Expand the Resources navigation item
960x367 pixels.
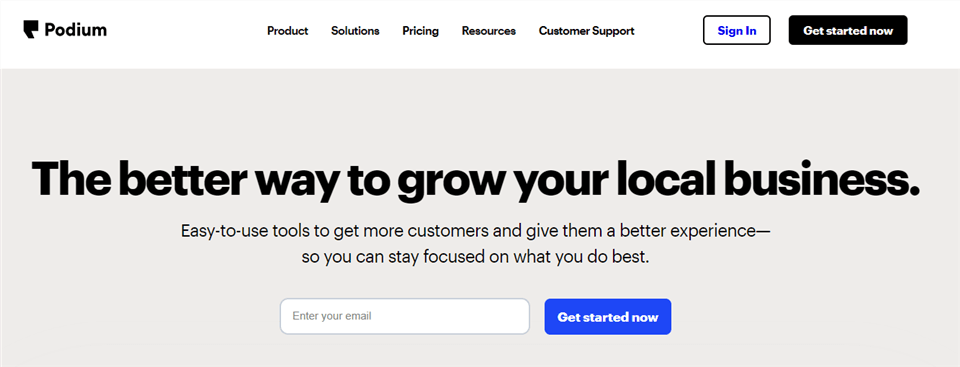click(x=489, y=31)
